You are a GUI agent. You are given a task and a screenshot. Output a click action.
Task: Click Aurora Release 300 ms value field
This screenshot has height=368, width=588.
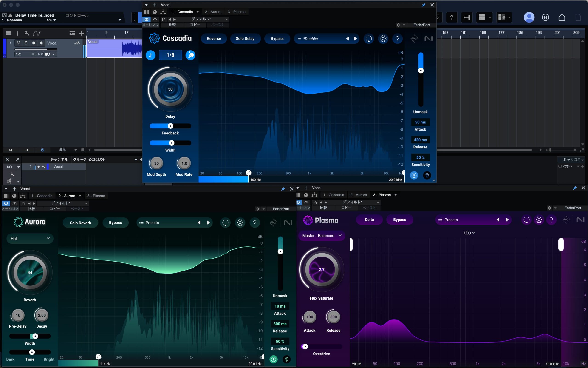280,324
